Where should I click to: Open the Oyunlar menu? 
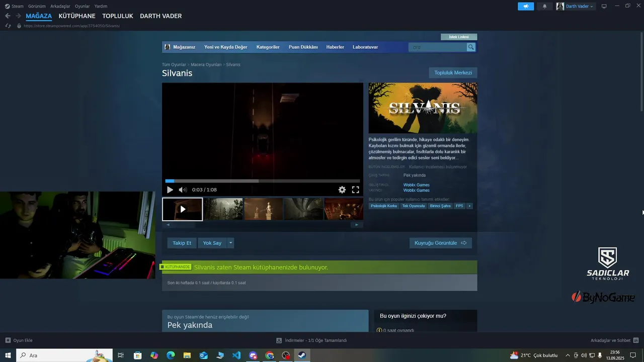pyautogui.click(x=83, y=6)
